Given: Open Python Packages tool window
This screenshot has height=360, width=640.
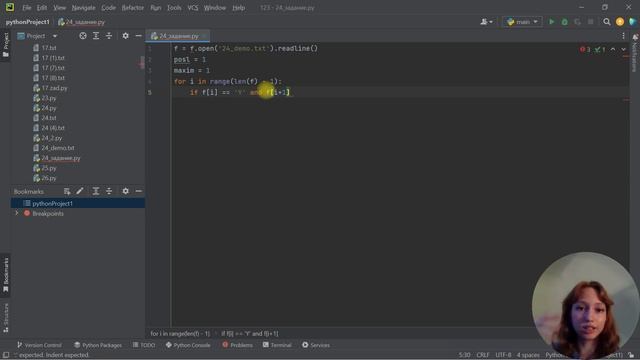Looking at the screenshot, I should coord(98,345).
